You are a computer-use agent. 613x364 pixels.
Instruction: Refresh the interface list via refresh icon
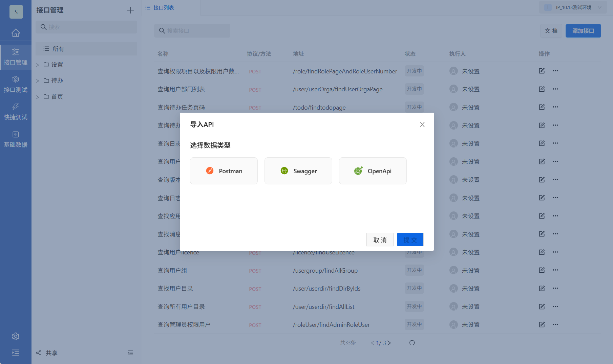click(412, 343)
